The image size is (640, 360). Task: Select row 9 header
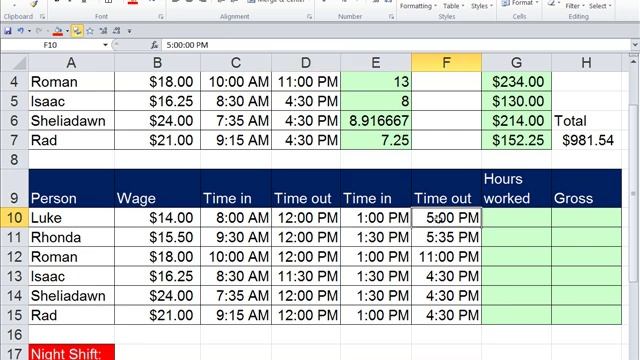[x=14, y=189]
